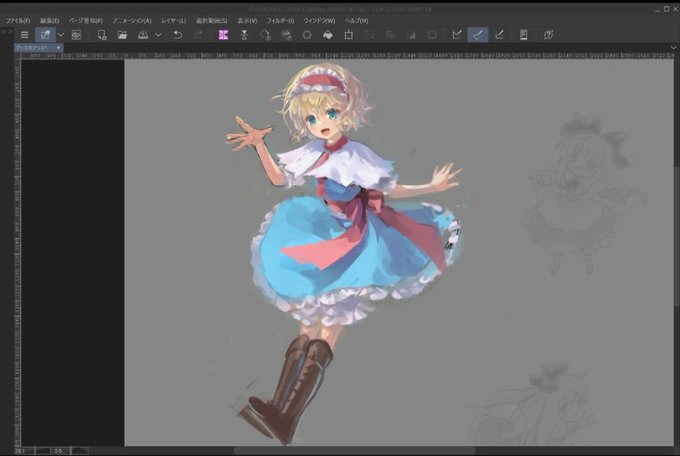Click the gear-shaped command bar icon
Image resolution: width=680 pixels, height=456 pixels.
[x=307, y=35]
